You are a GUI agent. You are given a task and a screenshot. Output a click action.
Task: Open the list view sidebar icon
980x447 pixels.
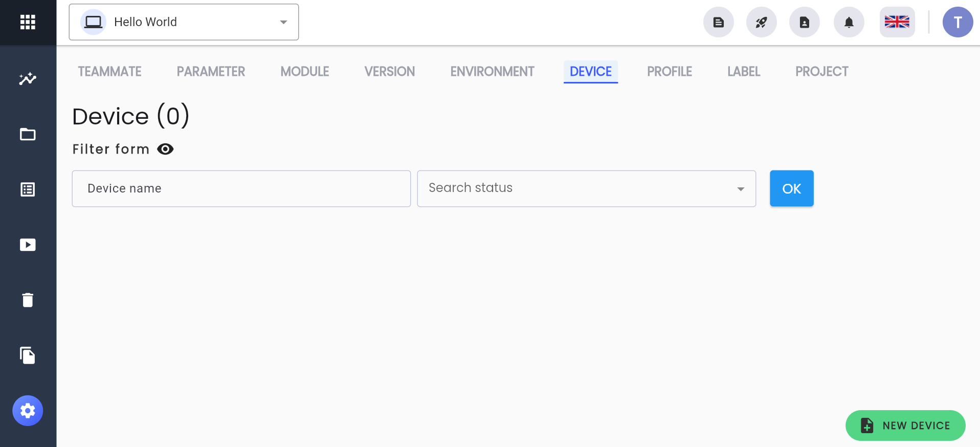[28, 189]
